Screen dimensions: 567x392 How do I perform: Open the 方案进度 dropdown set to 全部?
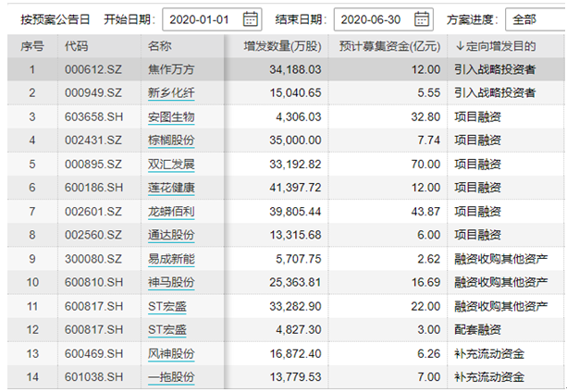coord(536,19)
